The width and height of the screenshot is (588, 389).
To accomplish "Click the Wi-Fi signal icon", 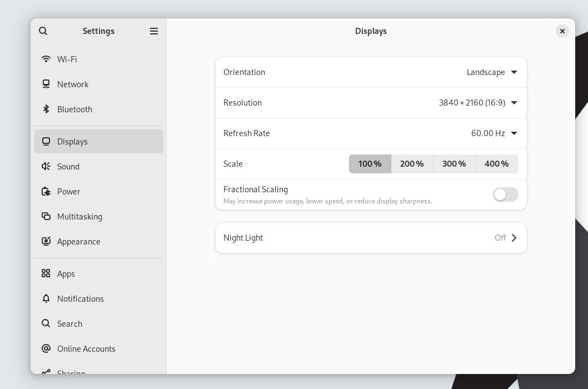I will (46, 59).
